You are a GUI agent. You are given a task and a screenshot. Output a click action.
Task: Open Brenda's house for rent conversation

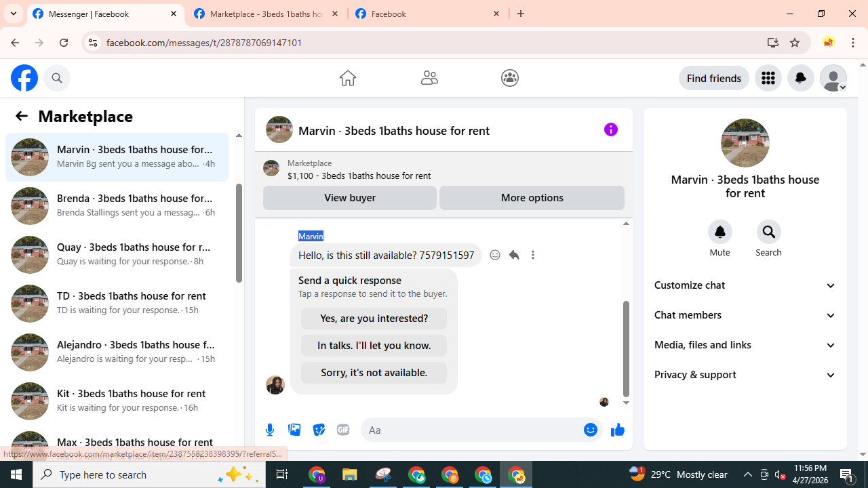[117, 206]
